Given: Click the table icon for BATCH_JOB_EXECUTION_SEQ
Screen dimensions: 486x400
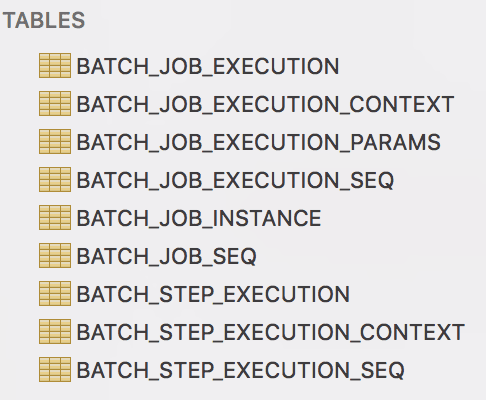Looking at the screenshot, I should pyautogui.click(x=55, y=179).
